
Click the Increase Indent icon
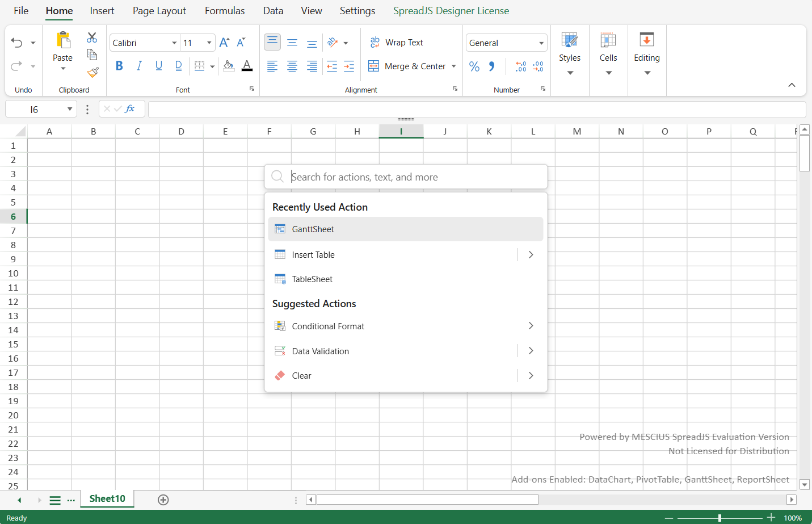[349, 66]
